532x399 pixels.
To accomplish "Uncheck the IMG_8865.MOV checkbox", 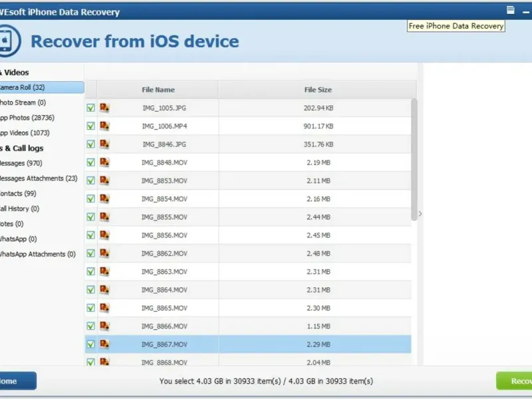I will 90,308.
